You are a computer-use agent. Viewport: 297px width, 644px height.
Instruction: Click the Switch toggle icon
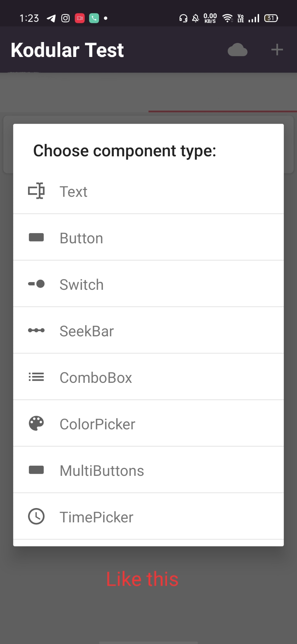tap(36, 284)
